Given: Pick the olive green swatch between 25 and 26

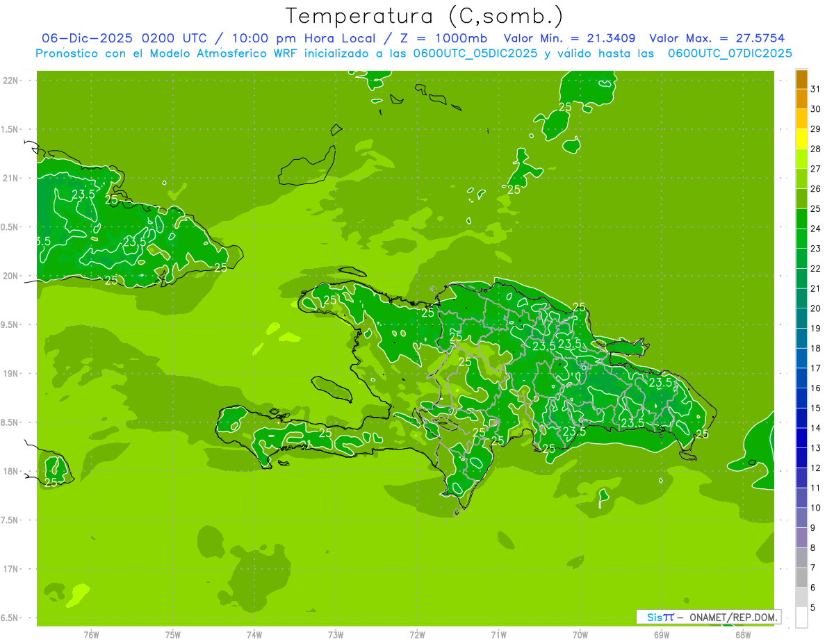Looking at the screenshot, I should tap(801, 199).
